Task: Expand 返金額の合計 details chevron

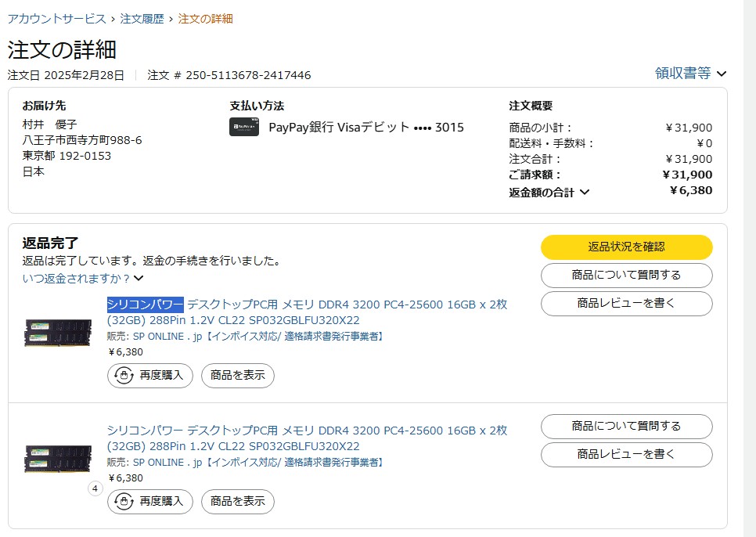Action: [585, 192]
